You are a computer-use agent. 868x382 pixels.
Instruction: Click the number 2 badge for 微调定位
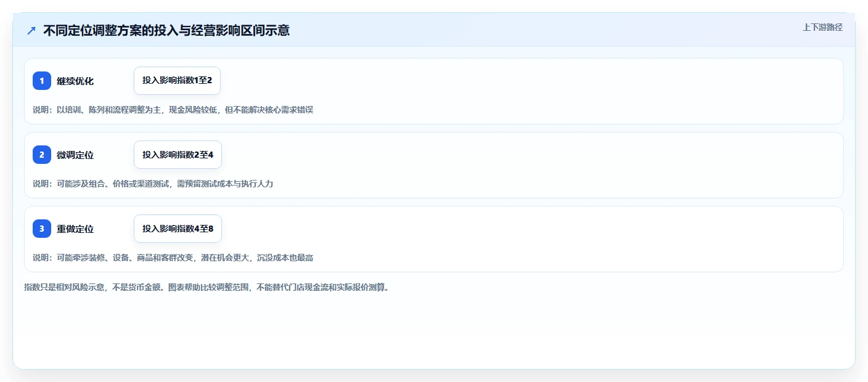tap(42, 155)
